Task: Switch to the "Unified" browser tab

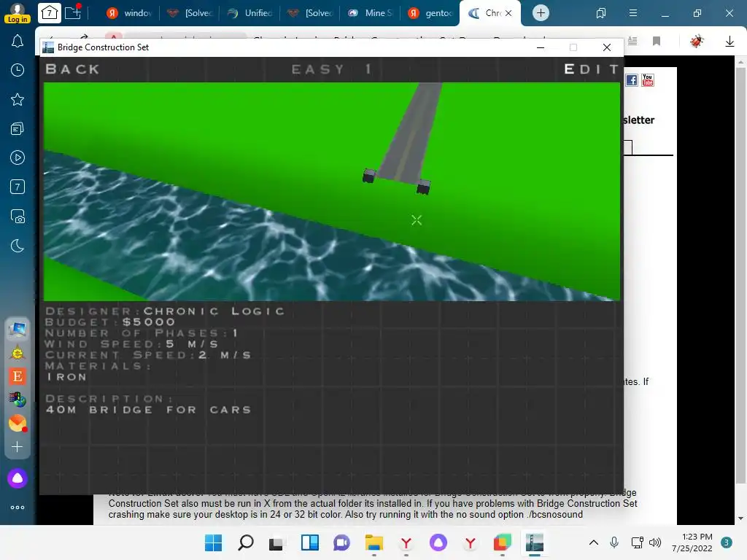Action: (250, 13)
